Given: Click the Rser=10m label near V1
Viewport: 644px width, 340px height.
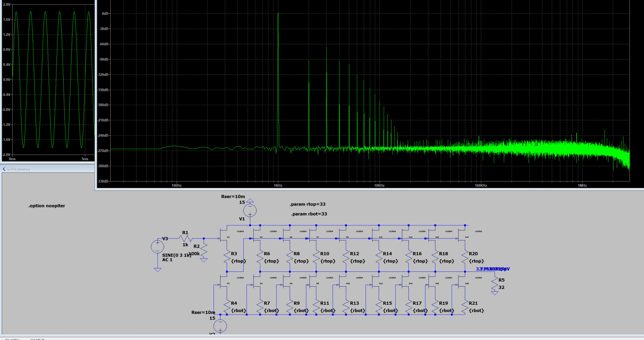Looking at the screenshot, I should pyautogui.click(x=233, y=196).
